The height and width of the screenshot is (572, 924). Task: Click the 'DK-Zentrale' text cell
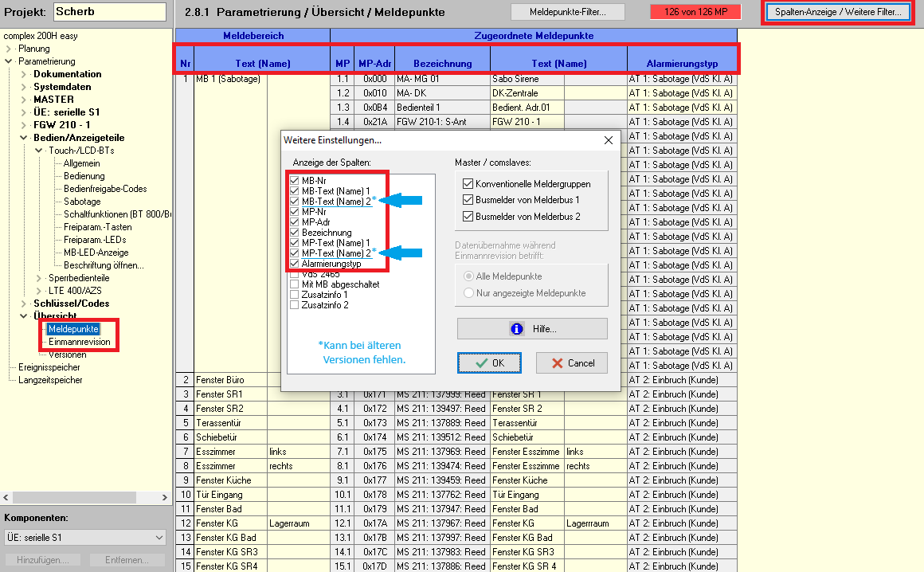527,93
